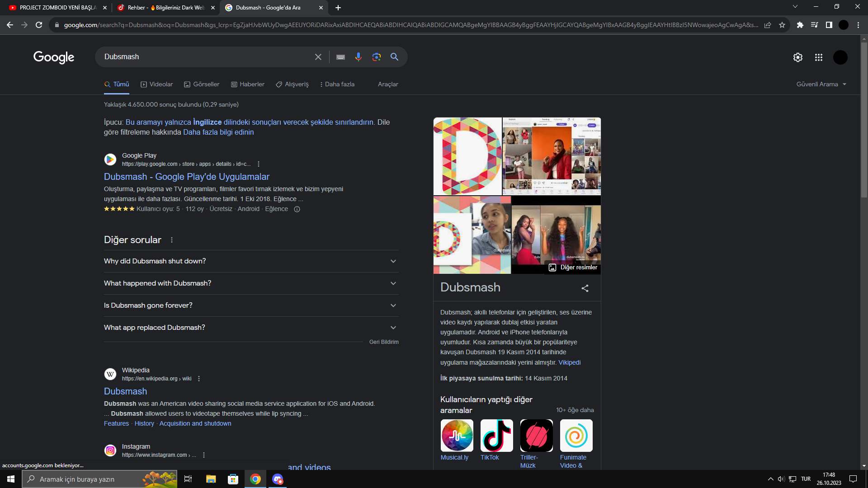Viewport: 868px width, 488px height.
Task: Bookmark this page with the star icon
Action: (782, 25)
